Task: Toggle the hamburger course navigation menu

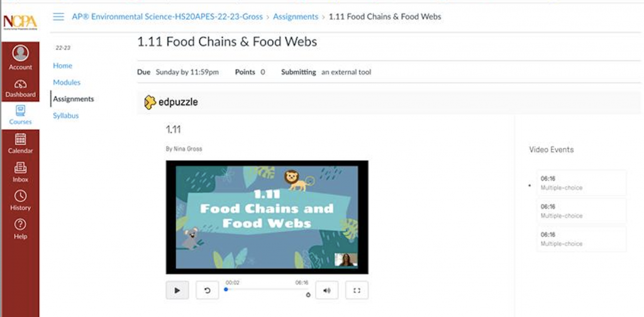Action: [x=58, y=17]
